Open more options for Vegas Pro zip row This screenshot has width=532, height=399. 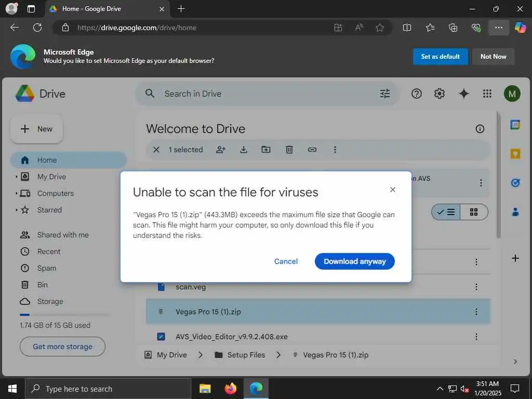tap(476, 312)
